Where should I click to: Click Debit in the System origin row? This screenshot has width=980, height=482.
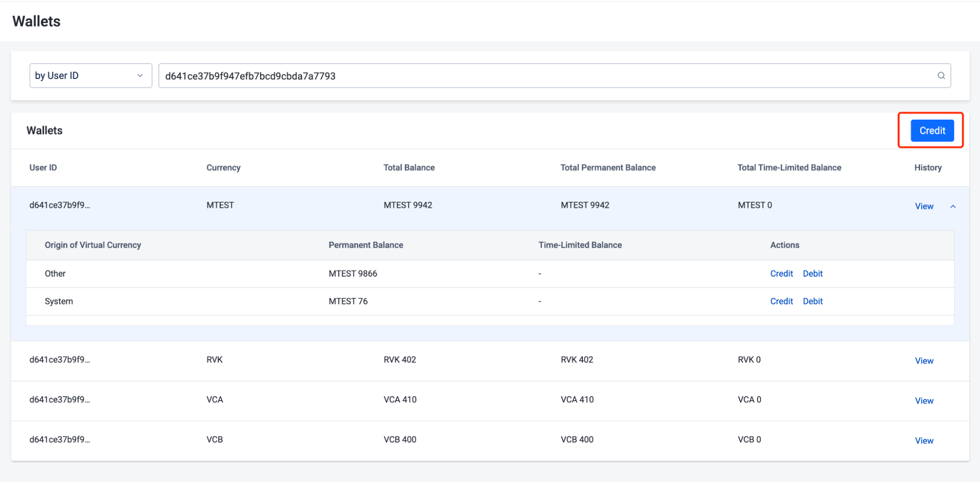812,301
